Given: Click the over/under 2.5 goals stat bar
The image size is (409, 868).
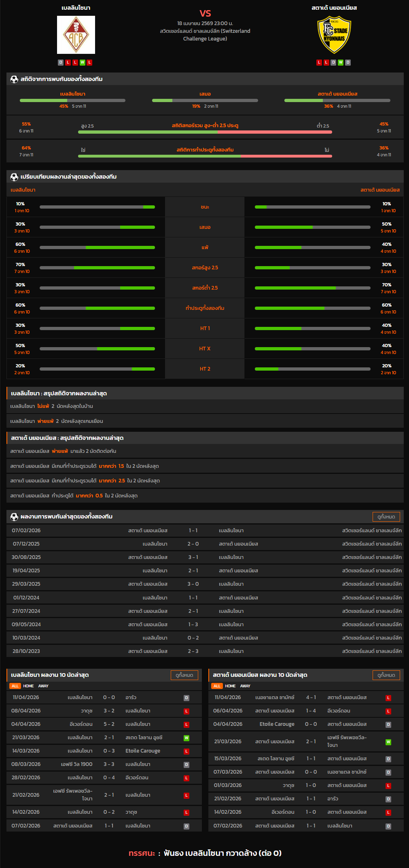Looking at the screenshot, I should (205, 132).
